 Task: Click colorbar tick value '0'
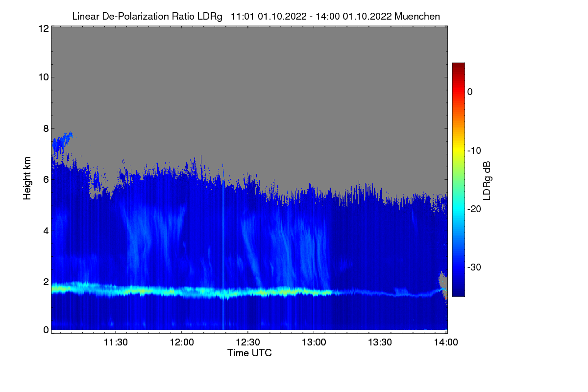coord(470,92)
